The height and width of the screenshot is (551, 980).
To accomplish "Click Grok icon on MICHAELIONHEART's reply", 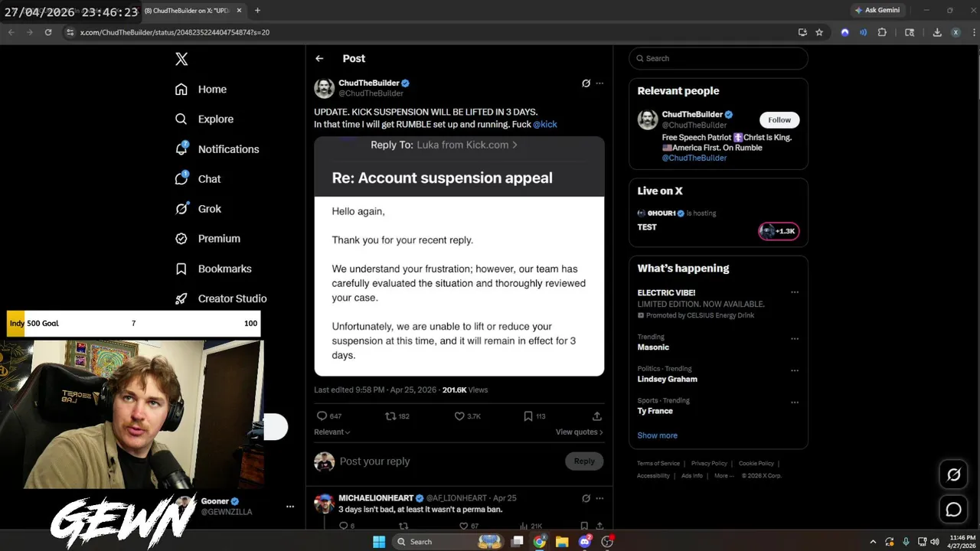I will pyautogui.click(x=586, y=498).
